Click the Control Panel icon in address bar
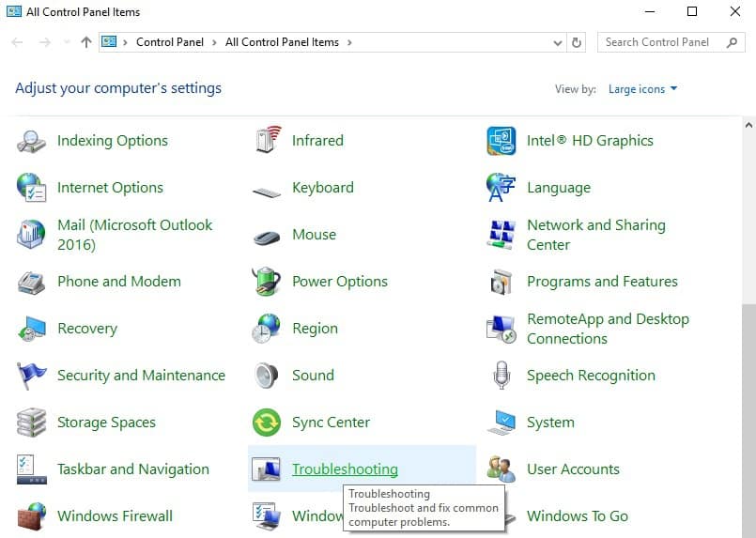Screen dimensions: 756x538 click(109, 42)
